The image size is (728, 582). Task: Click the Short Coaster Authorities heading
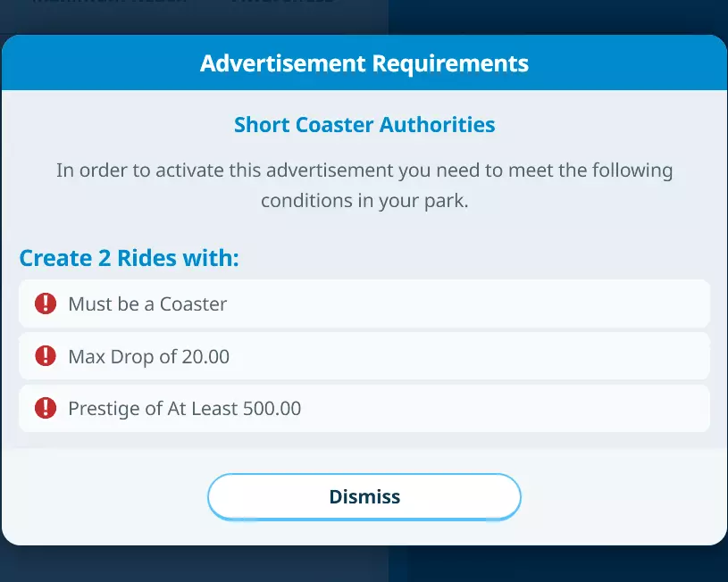pos(364,125)
